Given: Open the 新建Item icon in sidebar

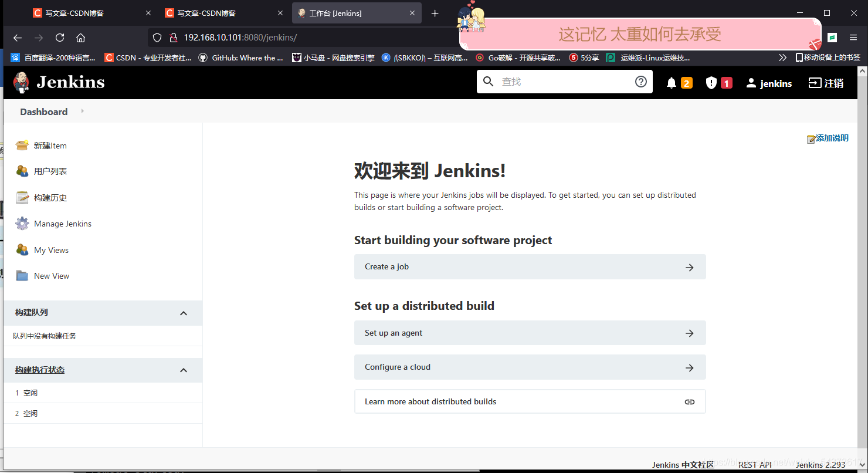Looking at the screenshot, I should click(x=22, y=146).
